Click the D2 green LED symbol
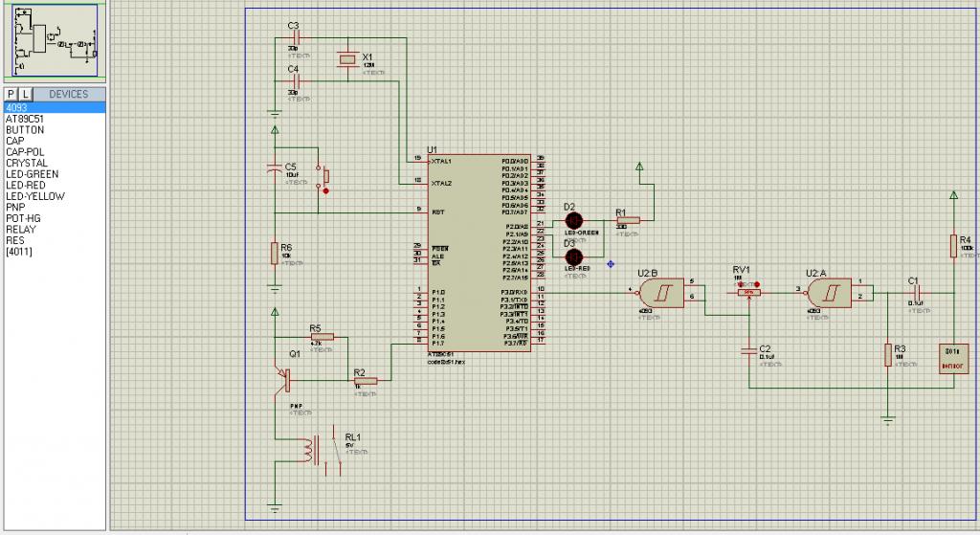980x535 pixels. [x=574, y=220]
